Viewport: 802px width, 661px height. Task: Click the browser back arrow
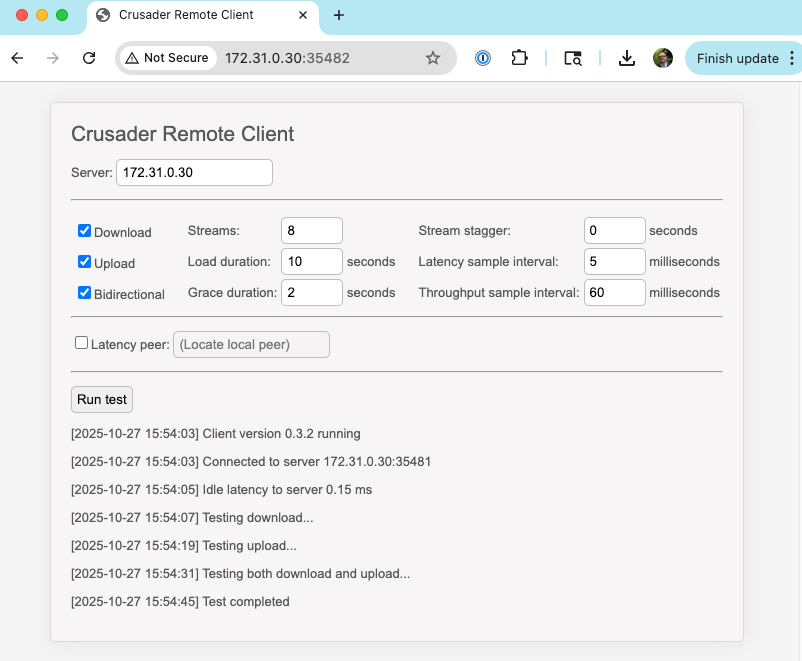pyautogui.click(x=17, y=58)
